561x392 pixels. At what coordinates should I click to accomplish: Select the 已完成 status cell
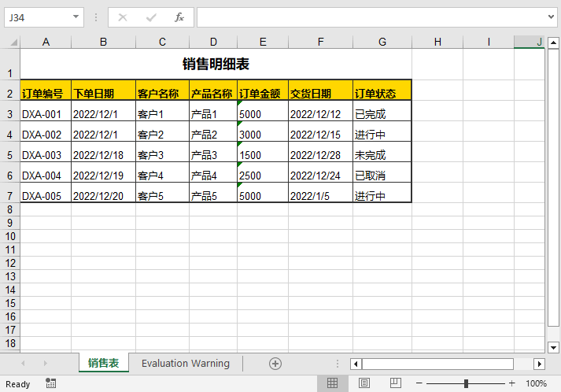point(382,111)
